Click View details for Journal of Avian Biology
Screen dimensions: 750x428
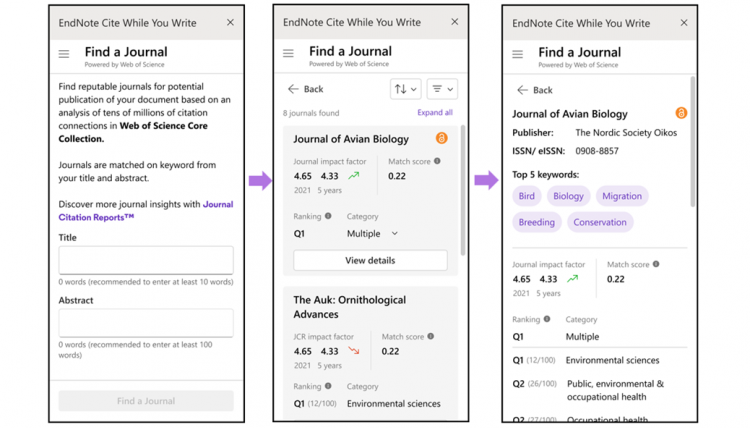(370, 261)
